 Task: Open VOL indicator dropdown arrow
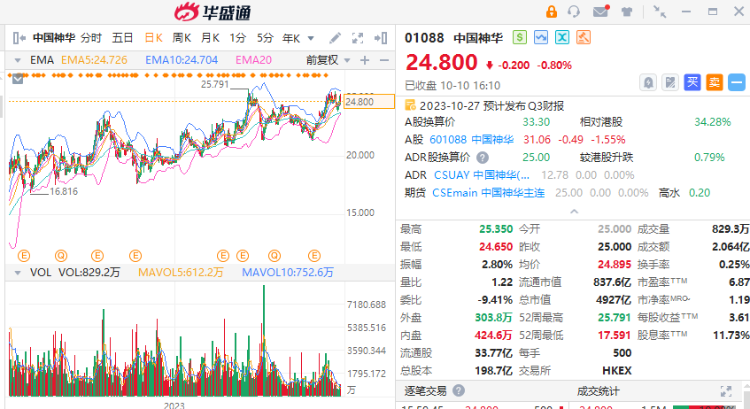pyautogui.click(x=18, y=273)
